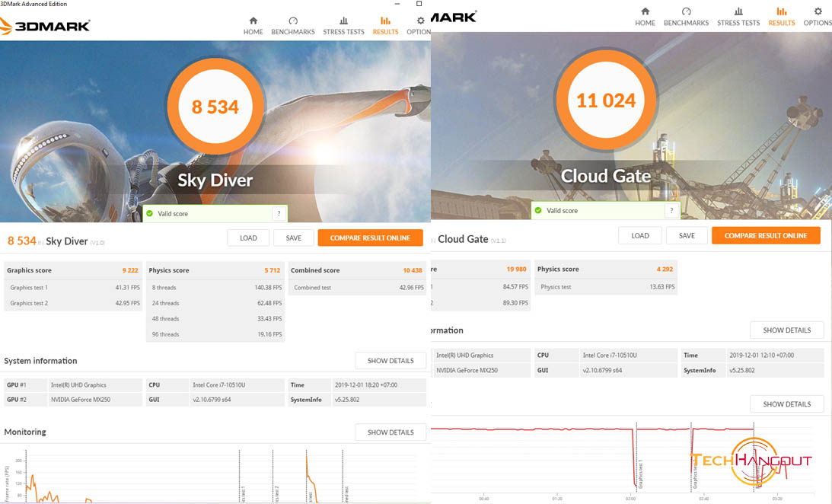Click the Graphics test 2 42.95 FPS row
The width and height of the screenshot is (832, 504).
[73, 303]
